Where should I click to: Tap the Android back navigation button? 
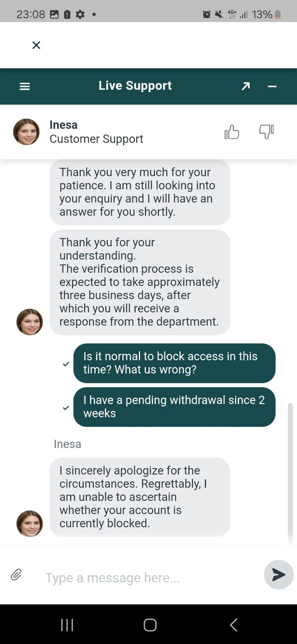pos(233,625)
